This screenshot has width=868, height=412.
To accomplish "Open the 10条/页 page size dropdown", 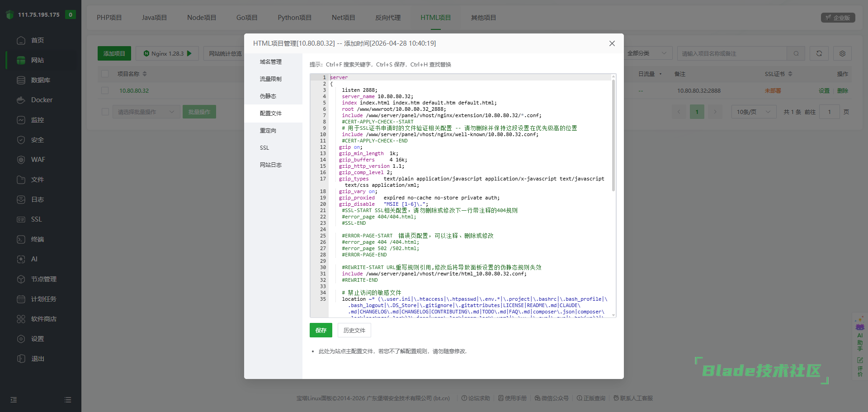I will tap(754, 112).
